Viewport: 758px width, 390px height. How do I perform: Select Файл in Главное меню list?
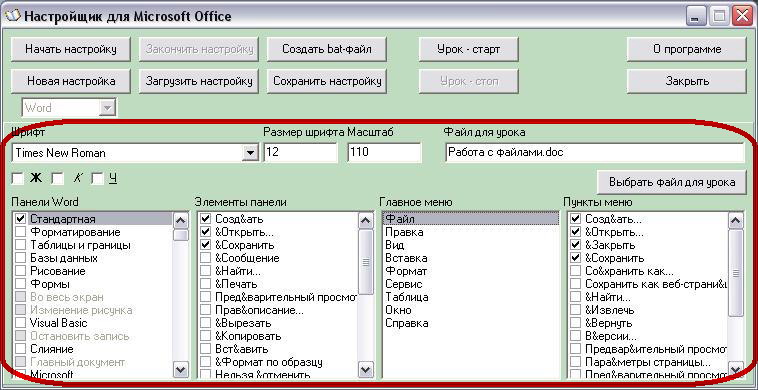pos(471,219)
